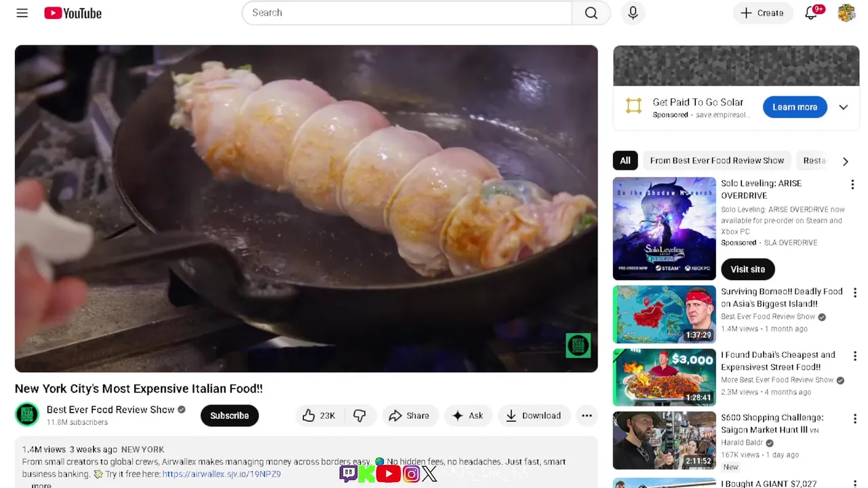The height and width of the screenshot is (488, 868).
Task: Click Visit site for Solo Leveling
Action: pos(747,269)
